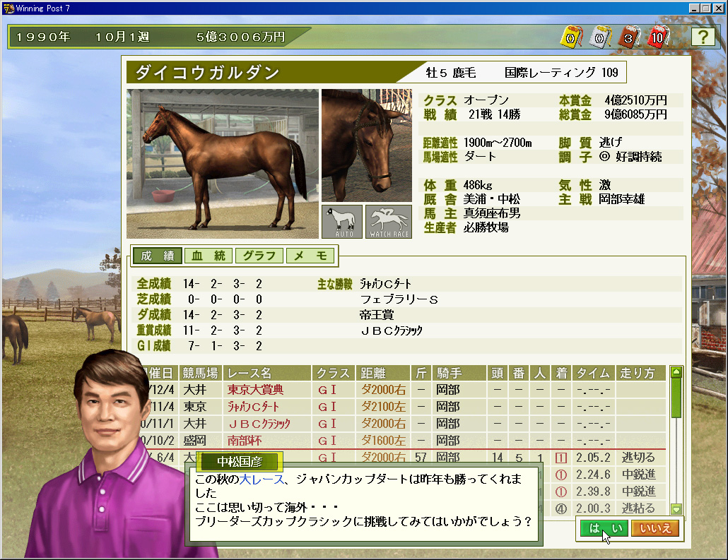Screen dimensions: 728x560
Task: Click the owner name 真須座布男
Action: pyautogui.click(x=492, y=213)
